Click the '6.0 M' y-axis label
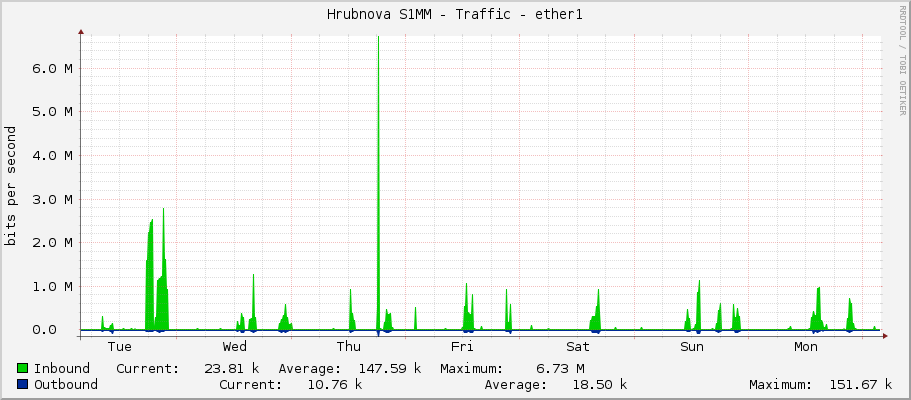Image resolution: width=911 pixels, height=400 pixels. (x=52, y=69)
